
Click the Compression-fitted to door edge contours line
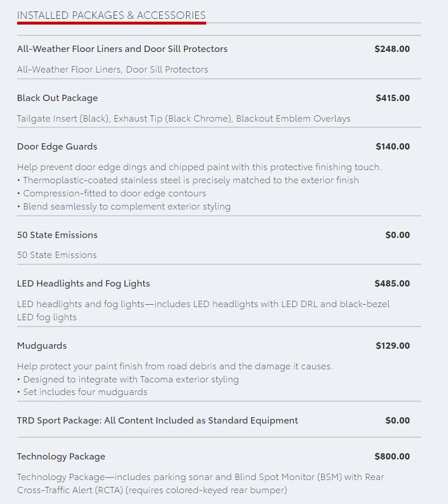pyautogui.click(x=111, y=193)
